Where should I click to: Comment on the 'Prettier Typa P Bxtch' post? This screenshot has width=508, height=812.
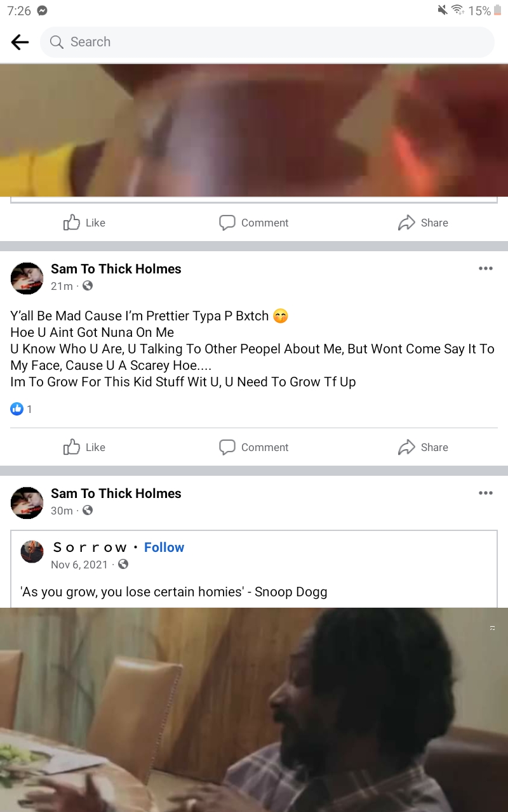point(254,447)
